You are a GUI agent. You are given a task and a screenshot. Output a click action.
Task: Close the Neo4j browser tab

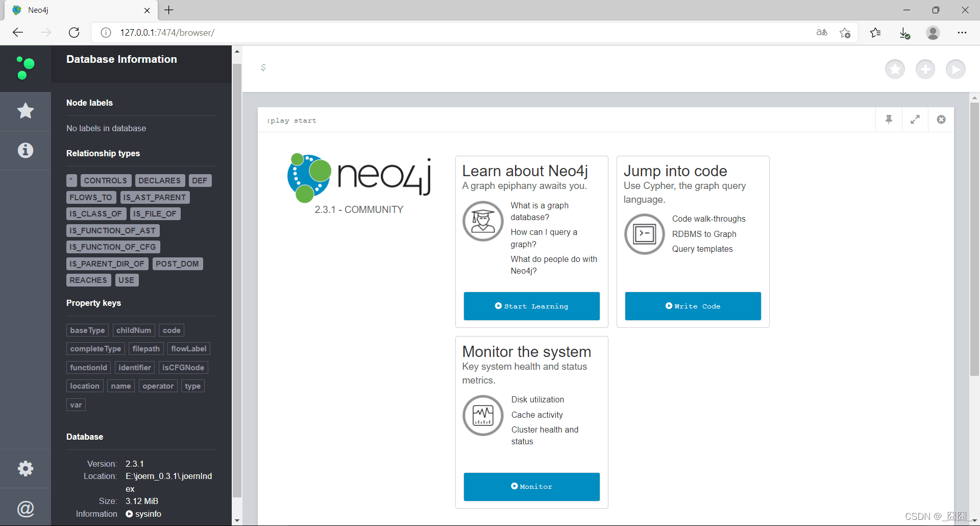click(147, 10)
